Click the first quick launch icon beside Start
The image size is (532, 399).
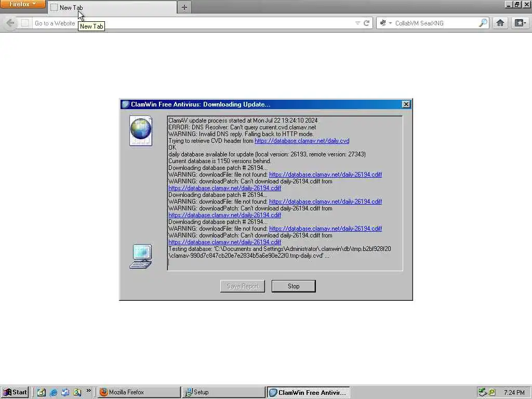42,393
